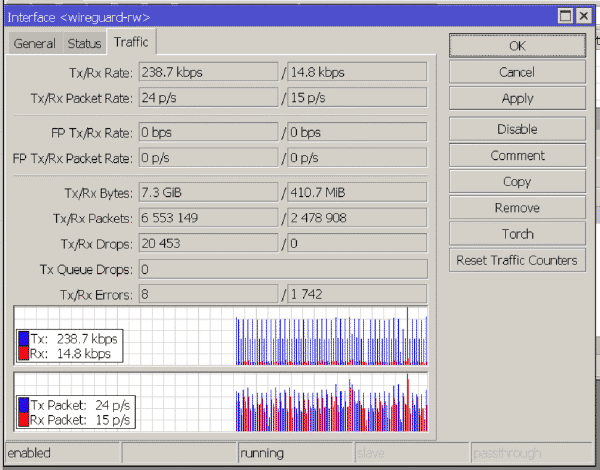Image resolution: width=600 pixels, height=470 pixels.
Task: Click the 'Tx/Rx Errors:' label
Action: click(x=96, y=295)
